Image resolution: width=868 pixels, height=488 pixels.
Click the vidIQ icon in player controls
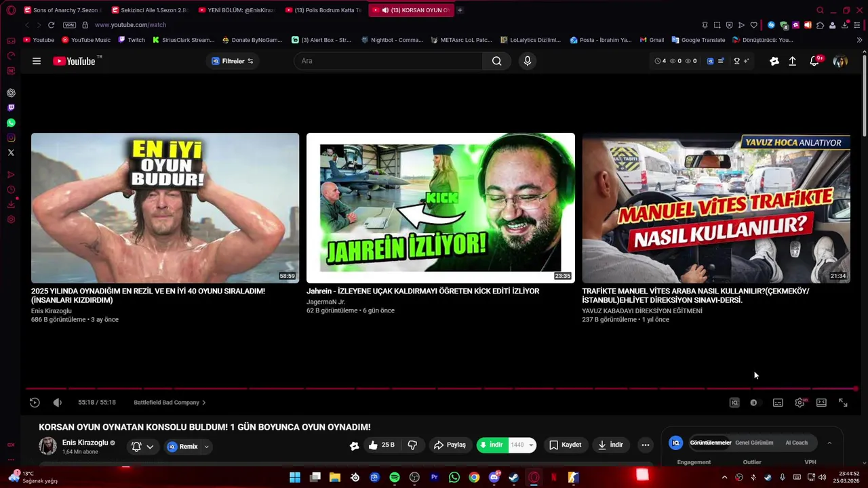click(x=734, y=403)
